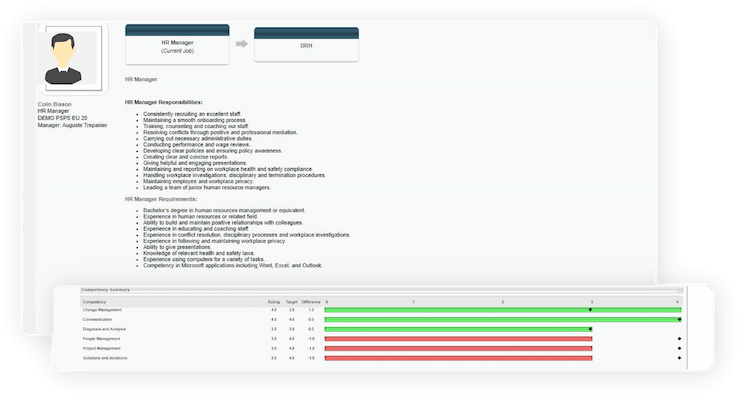The width and height of the screenshot is (740, 397).
Task: Open the DRH career path card
Action: (306, 44)
